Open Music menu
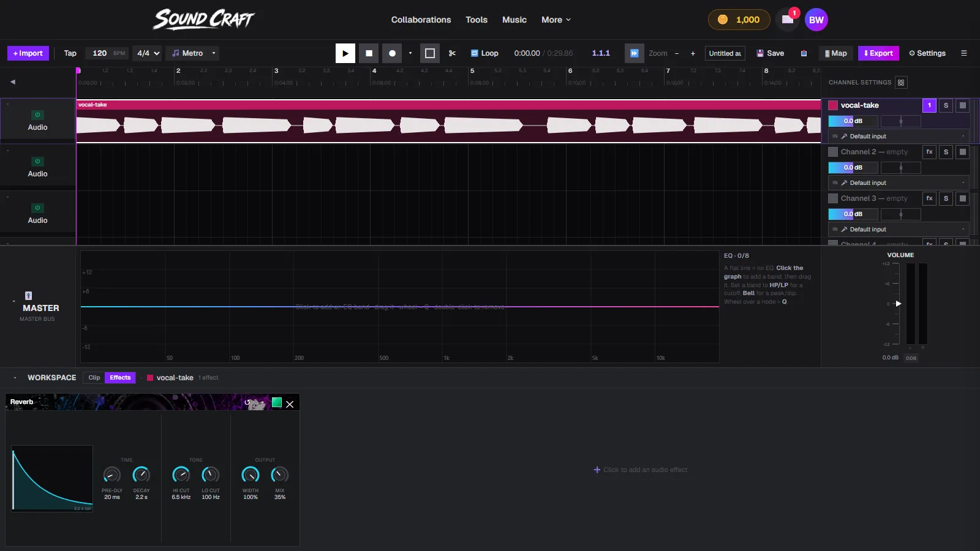 [514, 20]
